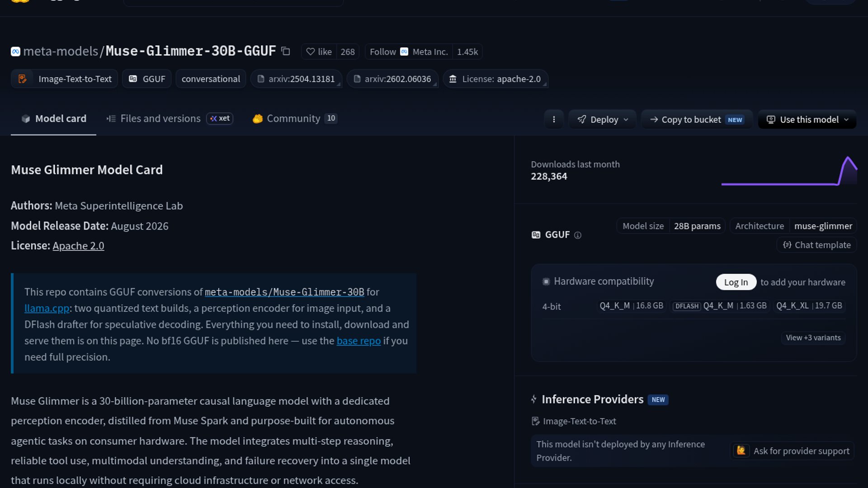Select the Image-Text-to-Text tag
The image size is (868, 488).
tap(64, 79)
